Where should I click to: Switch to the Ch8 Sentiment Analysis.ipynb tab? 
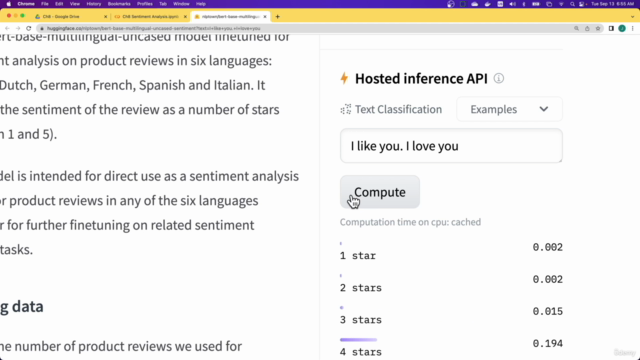(150, 17)
